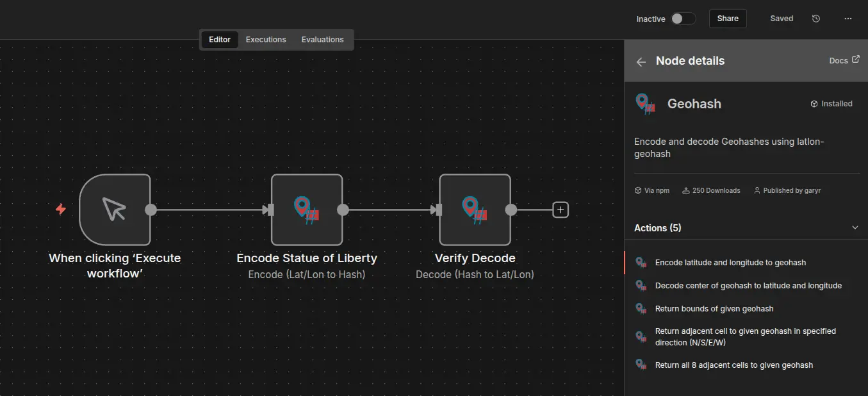Switch to the Editor tab

point(220,40)
